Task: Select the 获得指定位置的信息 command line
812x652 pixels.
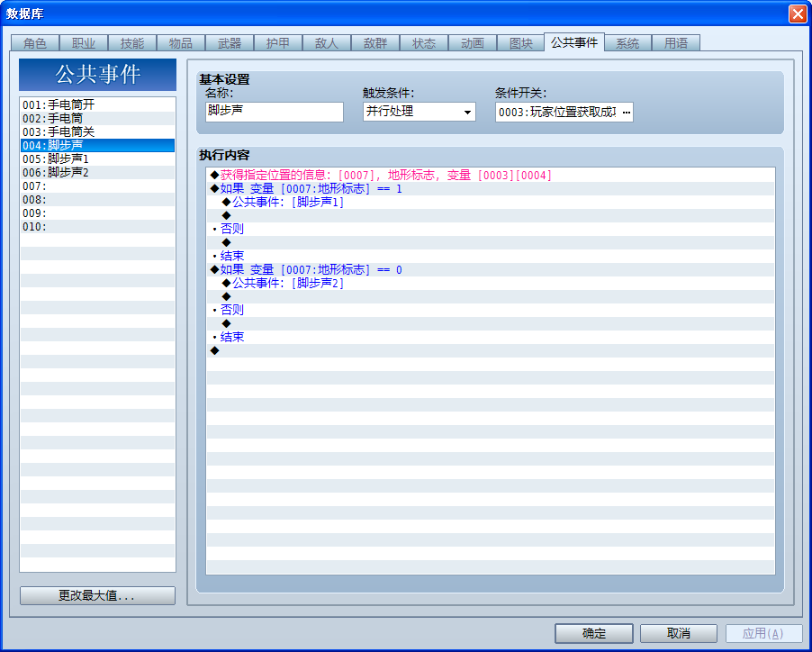Action: pyautogui.click(x=491, y=175)
